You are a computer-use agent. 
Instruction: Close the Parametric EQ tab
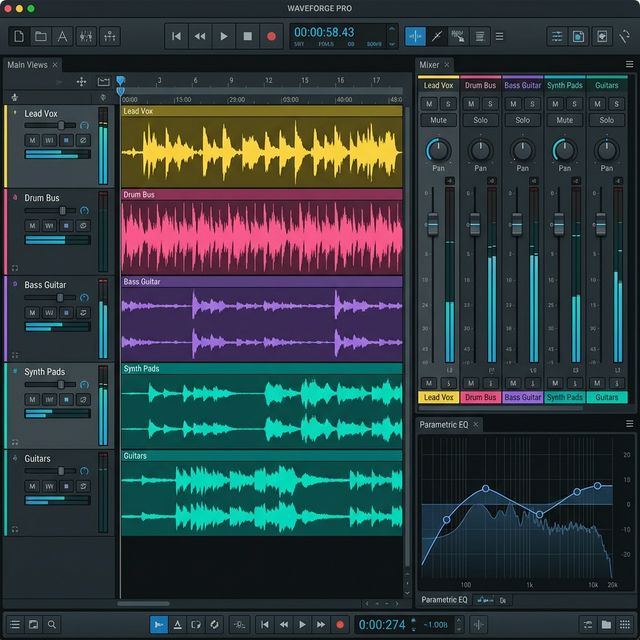pyautogui.click(x=476, y=424)
